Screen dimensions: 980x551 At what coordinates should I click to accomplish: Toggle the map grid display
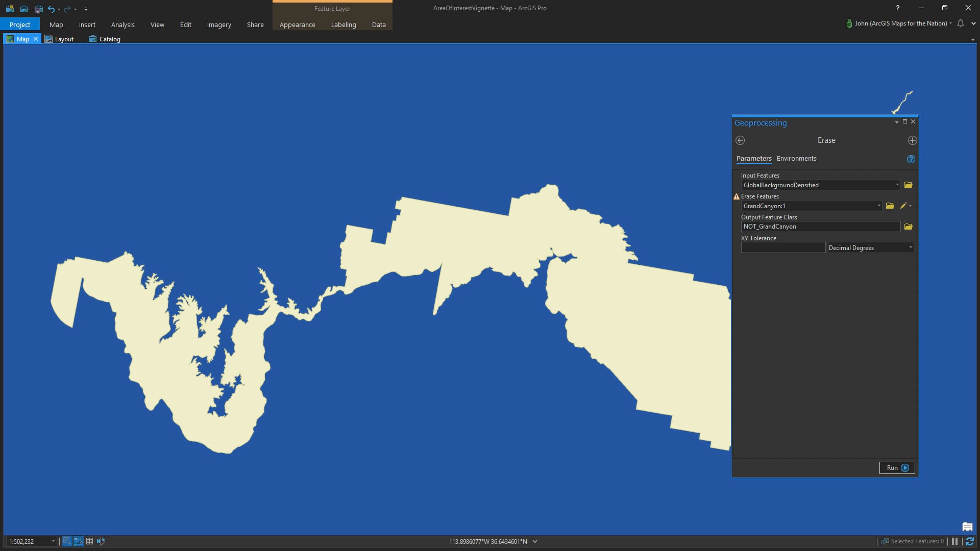click(x=89, y=541)
